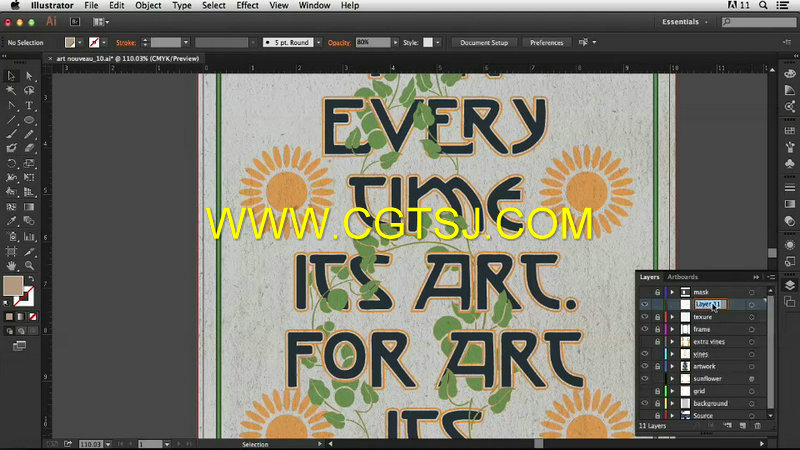Open the Layers panel flyout menu
This screenshot has width=800, height=450.
point(771,277)
